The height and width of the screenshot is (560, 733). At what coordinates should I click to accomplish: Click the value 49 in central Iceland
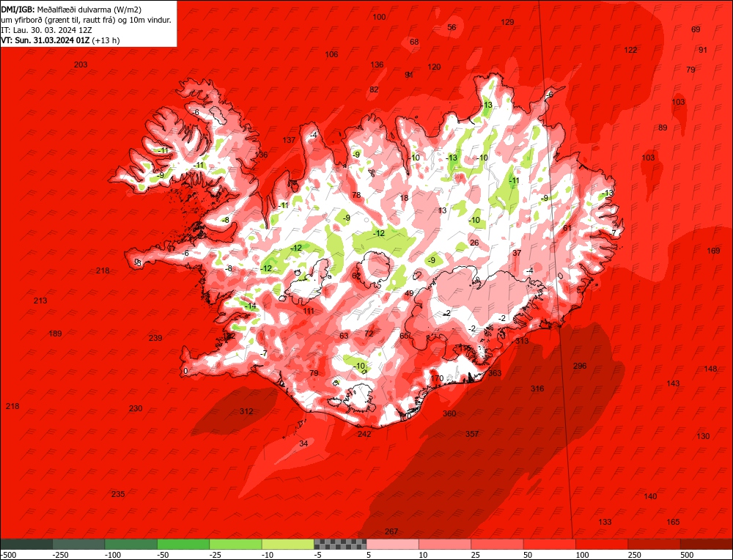pyautogui.click(x=409, y=293)
